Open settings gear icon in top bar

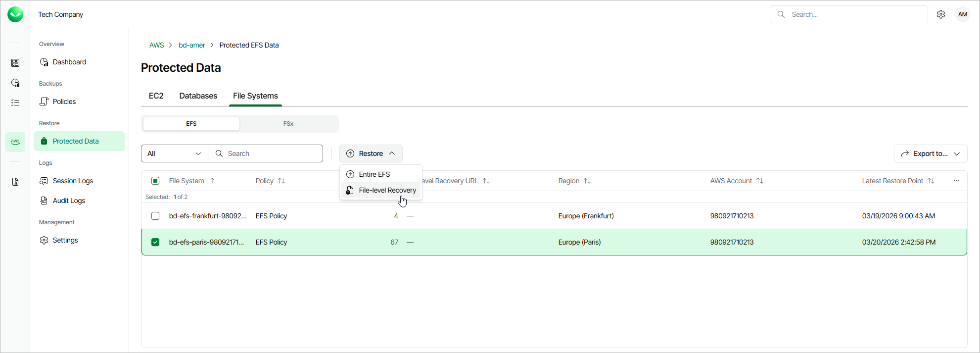941,14
